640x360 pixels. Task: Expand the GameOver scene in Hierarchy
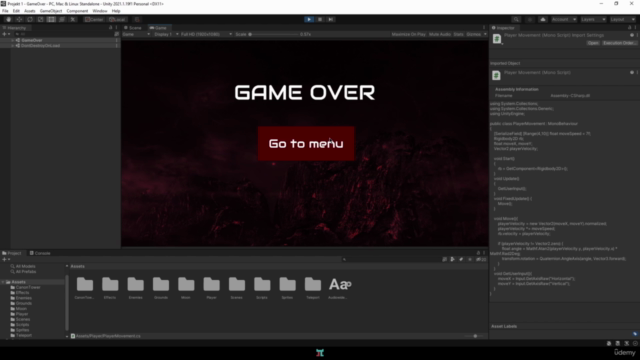pyautogui.click(x=13, y=40)
